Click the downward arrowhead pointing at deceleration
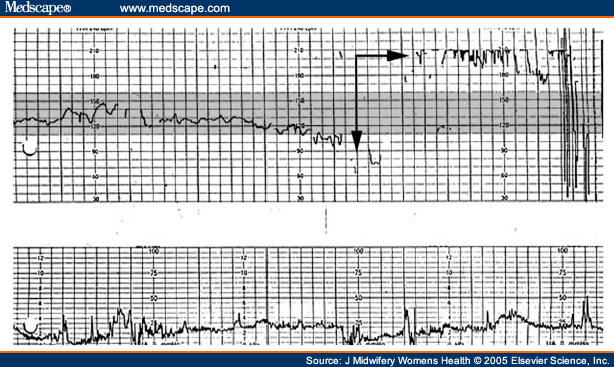This screenshot has width=614, height=367. [x=356, y=141]
